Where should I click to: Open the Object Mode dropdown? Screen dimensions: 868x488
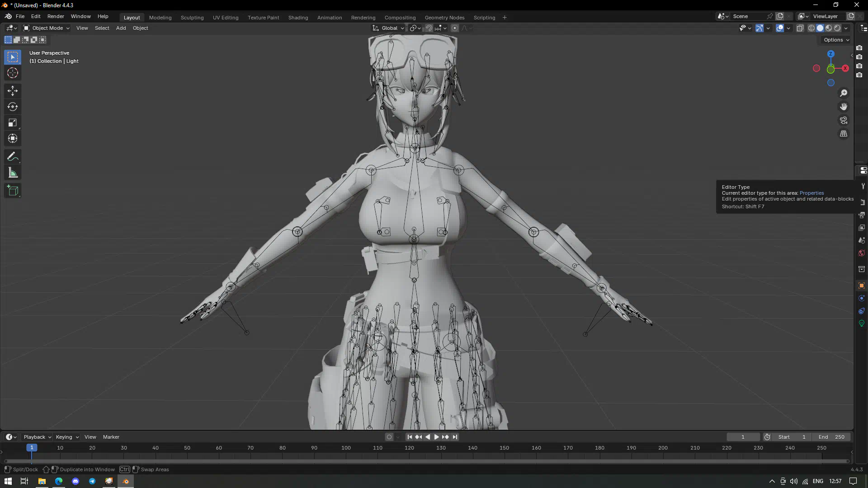46,28
